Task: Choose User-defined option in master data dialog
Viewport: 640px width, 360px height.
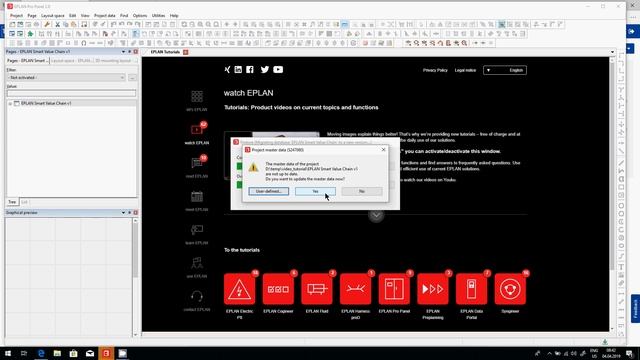Action: click(x=269, y=191)
